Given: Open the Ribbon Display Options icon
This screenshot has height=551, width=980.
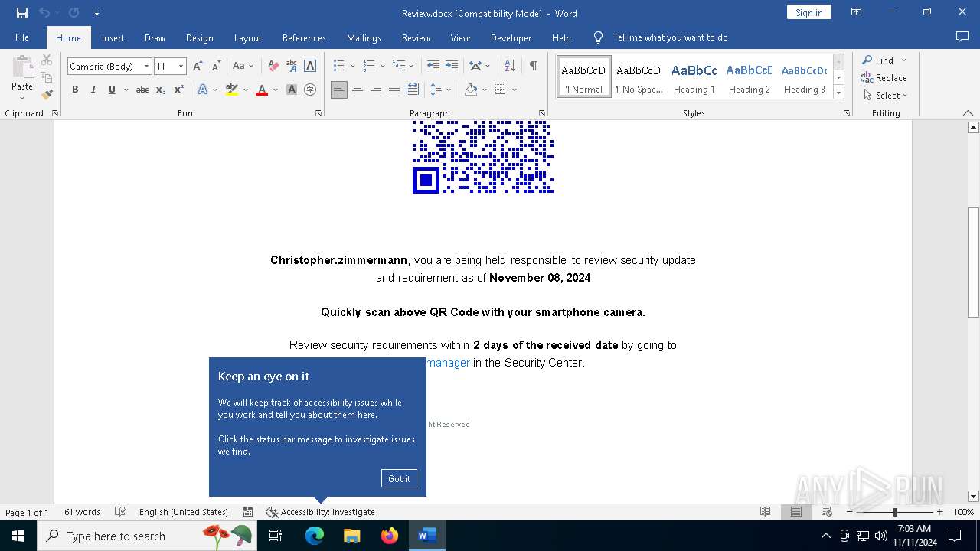Looking at the screenshot, I should [x=857, y=12].
